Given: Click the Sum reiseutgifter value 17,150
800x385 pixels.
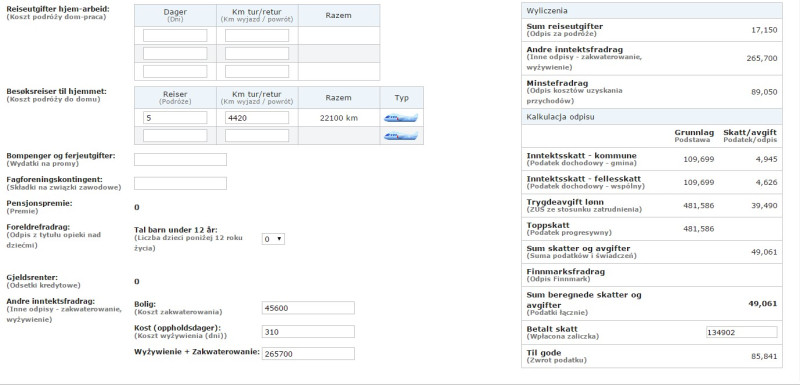Looking at the screenshot, I should pyautogui.click(x=764, y=30).
